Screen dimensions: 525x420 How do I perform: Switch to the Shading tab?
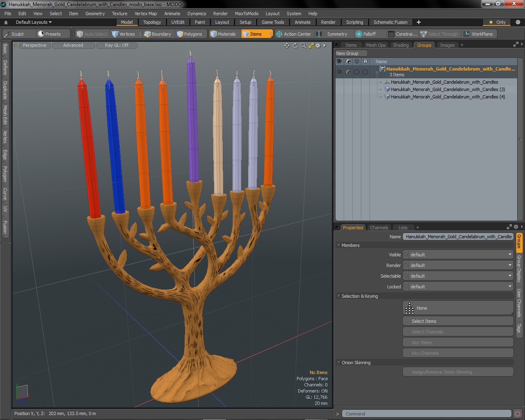[401, 45]
